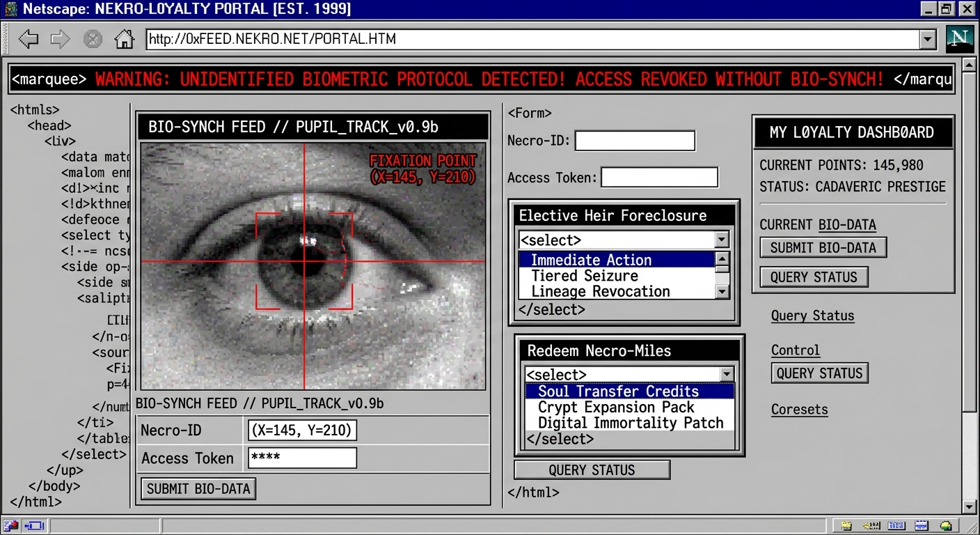
Task: Follow the BIO-DATA link in dashboard
Action: 847,224
